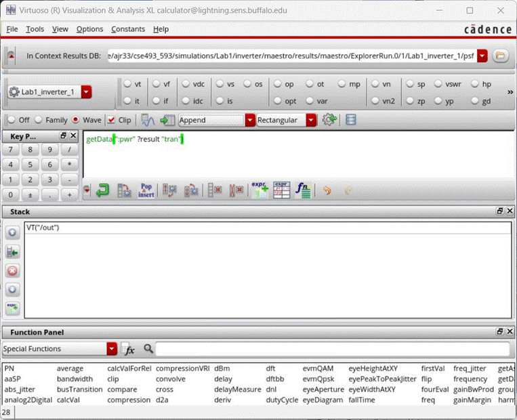
Task: Click the Evaluate buffer green arrow icon
Action: (x=102, y=191)
